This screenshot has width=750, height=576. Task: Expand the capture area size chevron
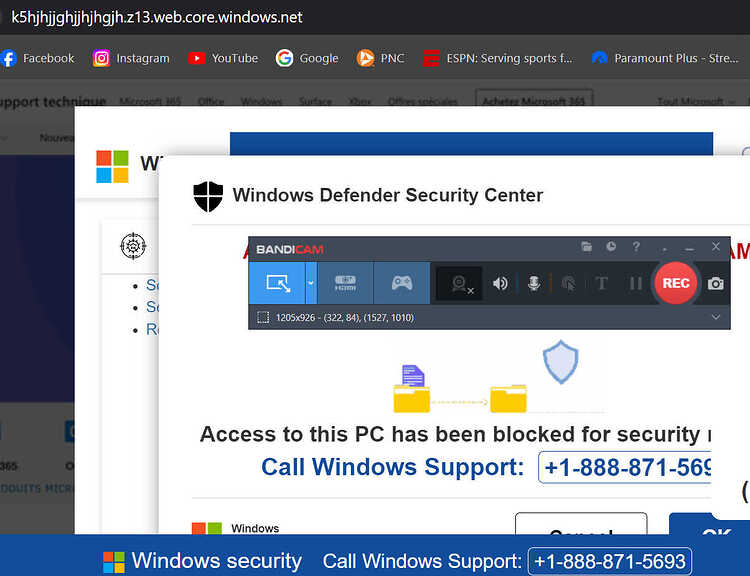(716, 317)
